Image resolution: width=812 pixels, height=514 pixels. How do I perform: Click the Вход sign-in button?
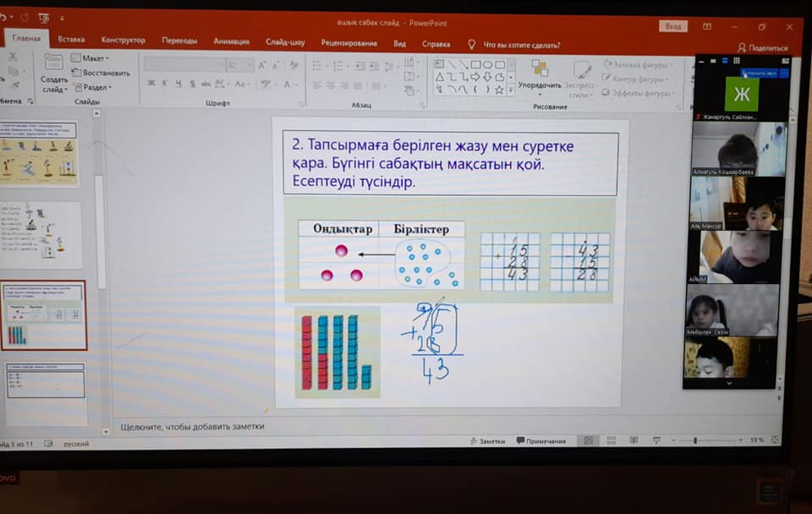[672, 26]
